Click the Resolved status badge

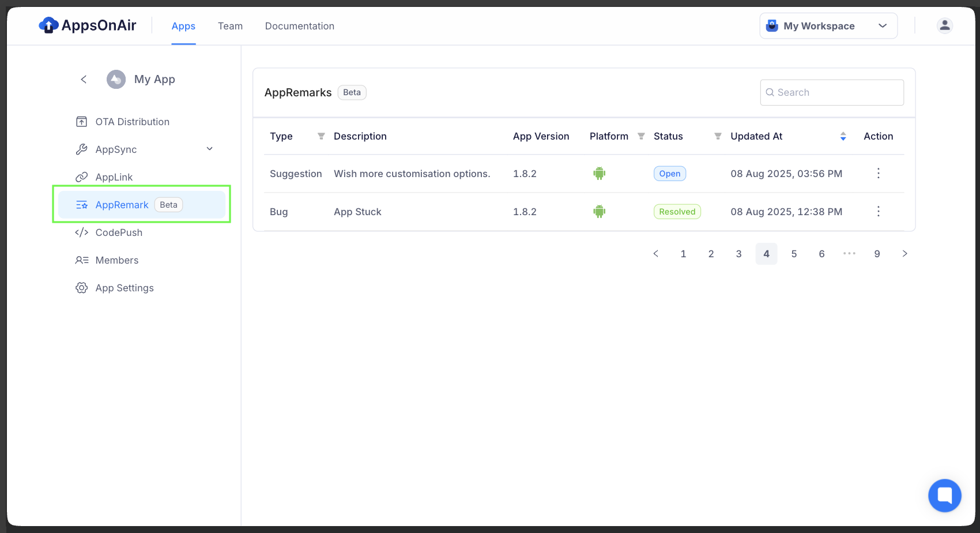pos(677,212)
